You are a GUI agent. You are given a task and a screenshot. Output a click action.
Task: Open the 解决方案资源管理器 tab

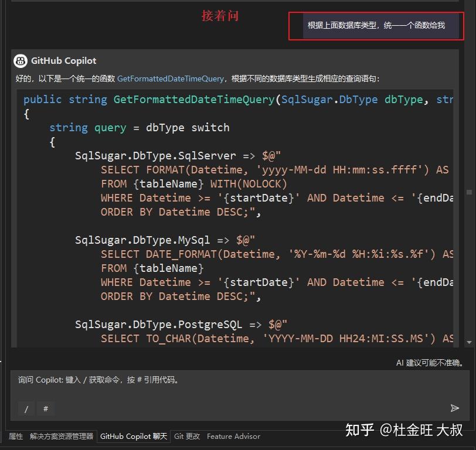tap(60, 436)
